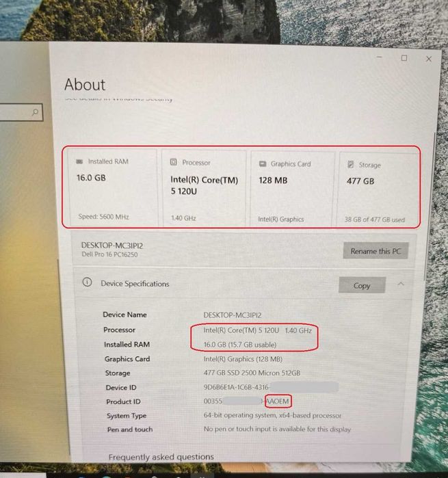Maximize the About settings window

point(404,58)
